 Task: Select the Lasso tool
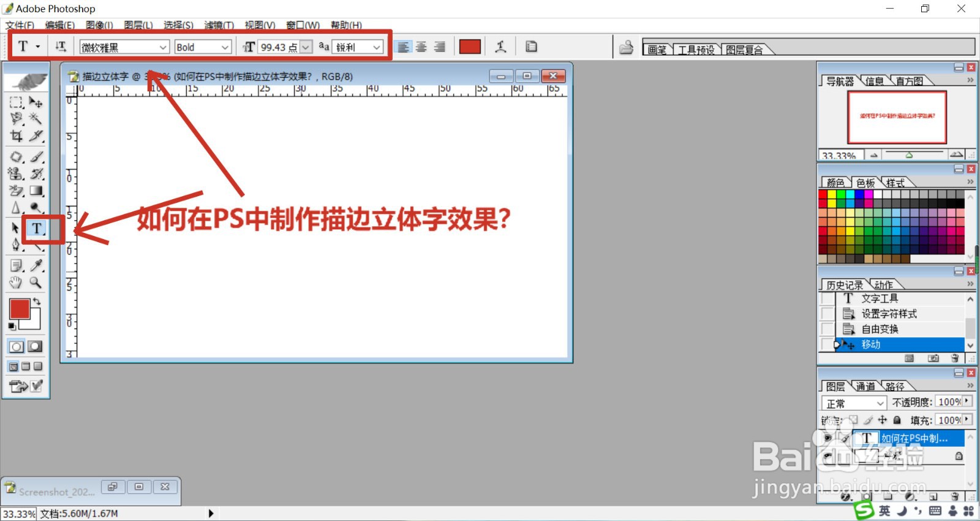tap(17, 118)
